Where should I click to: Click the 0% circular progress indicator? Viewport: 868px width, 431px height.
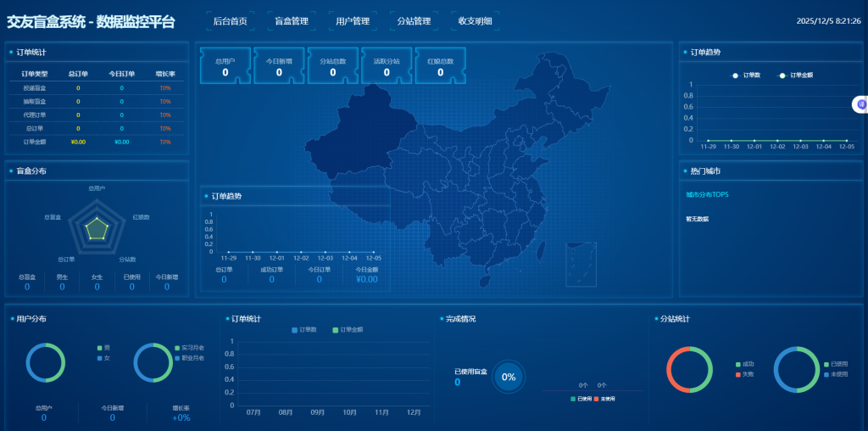click(x=509, y=377)
